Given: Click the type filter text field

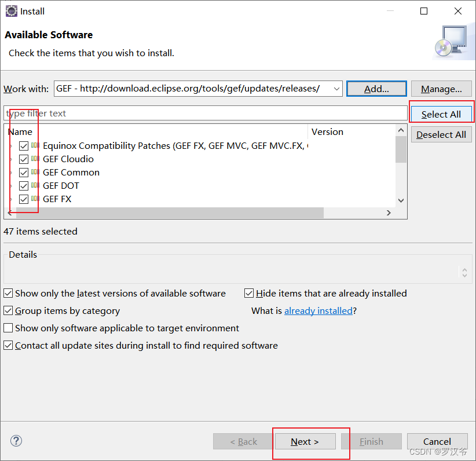Looking at the screenshot, I should tap(206, 114).
